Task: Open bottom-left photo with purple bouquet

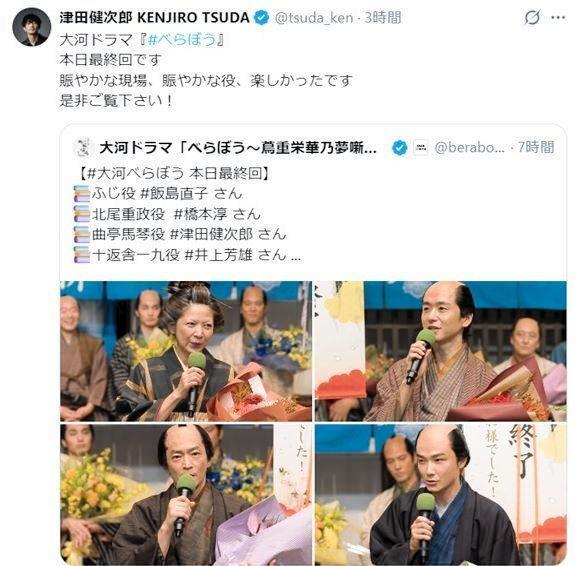Action: [186, 494]
